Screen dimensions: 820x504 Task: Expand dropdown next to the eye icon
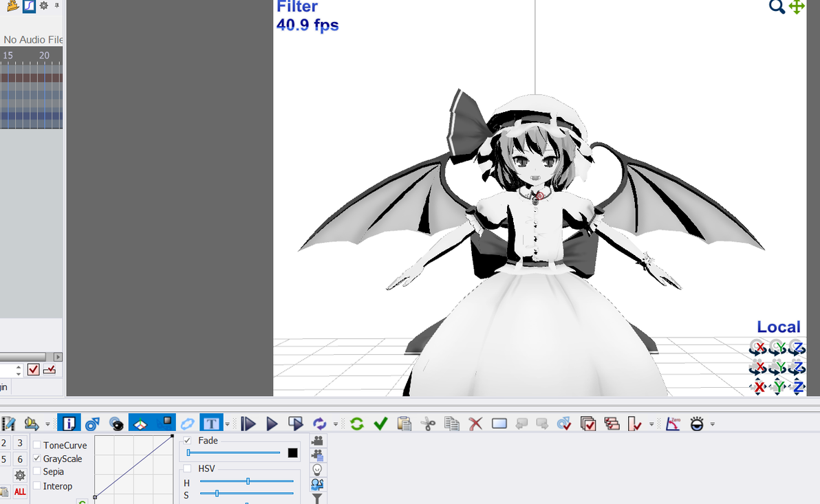tap(712, 424)
